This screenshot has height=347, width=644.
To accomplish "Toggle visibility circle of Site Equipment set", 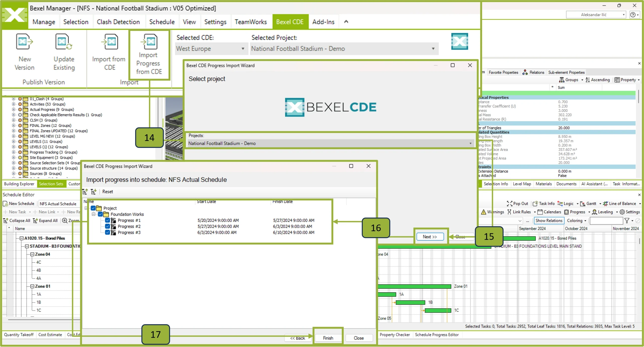I will click(x=20, y=158).
